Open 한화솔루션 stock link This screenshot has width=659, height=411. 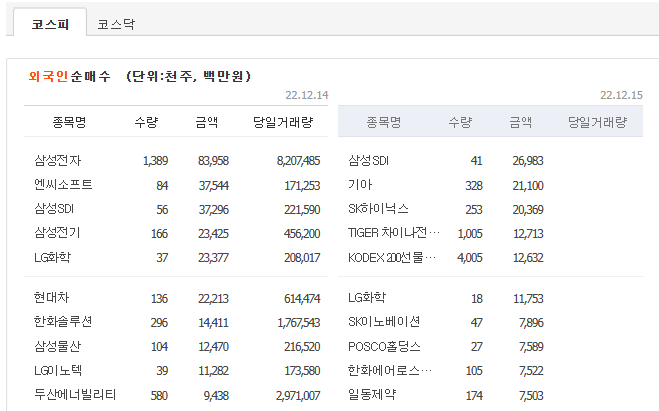63,322
